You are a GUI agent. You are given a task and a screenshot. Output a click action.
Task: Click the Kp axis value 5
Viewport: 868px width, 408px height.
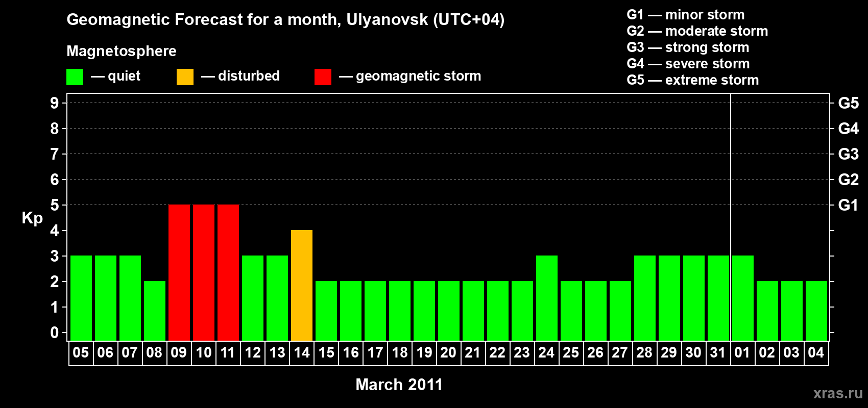click(55, 205)
